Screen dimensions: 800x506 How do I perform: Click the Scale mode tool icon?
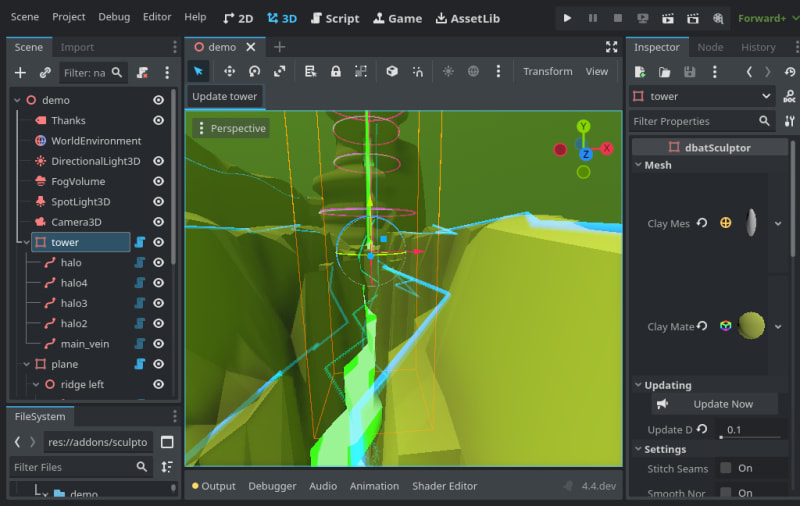point(279,71)
